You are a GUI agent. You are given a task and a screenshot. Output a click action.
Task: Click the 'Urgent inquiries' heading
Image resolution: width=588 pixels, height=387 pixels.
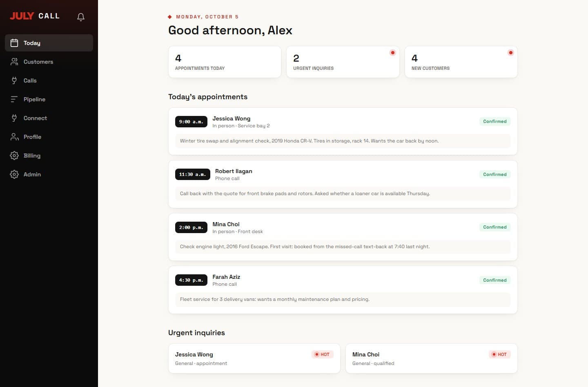tap(196, 333)
